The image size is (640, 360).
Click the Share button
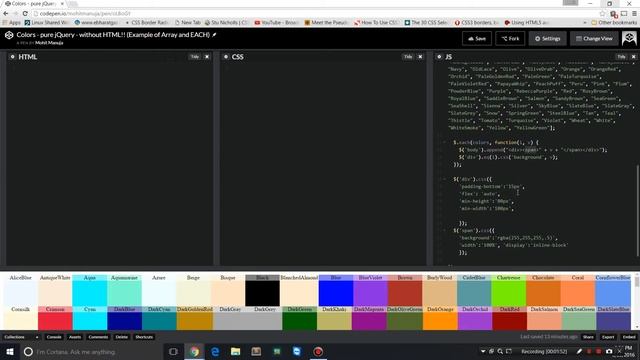click(588, 337)
